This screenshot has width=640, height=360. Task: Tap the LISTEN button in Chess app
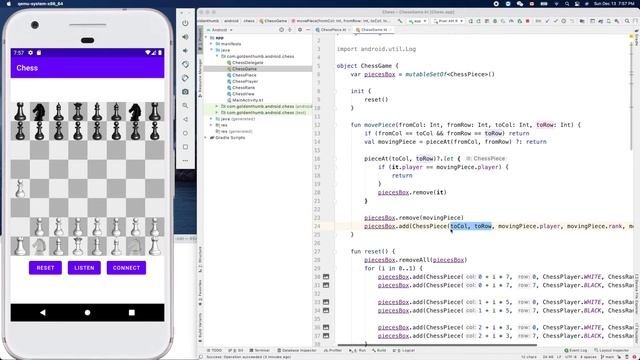[84, 268]
